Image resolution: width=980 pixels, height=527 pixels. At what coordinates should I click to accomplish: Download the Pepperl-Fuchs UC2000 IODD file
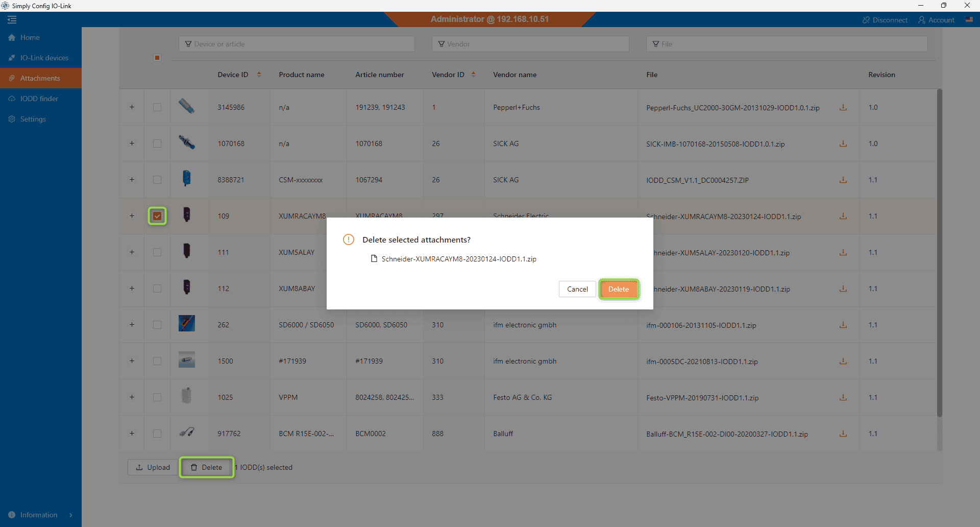[843, 108]
